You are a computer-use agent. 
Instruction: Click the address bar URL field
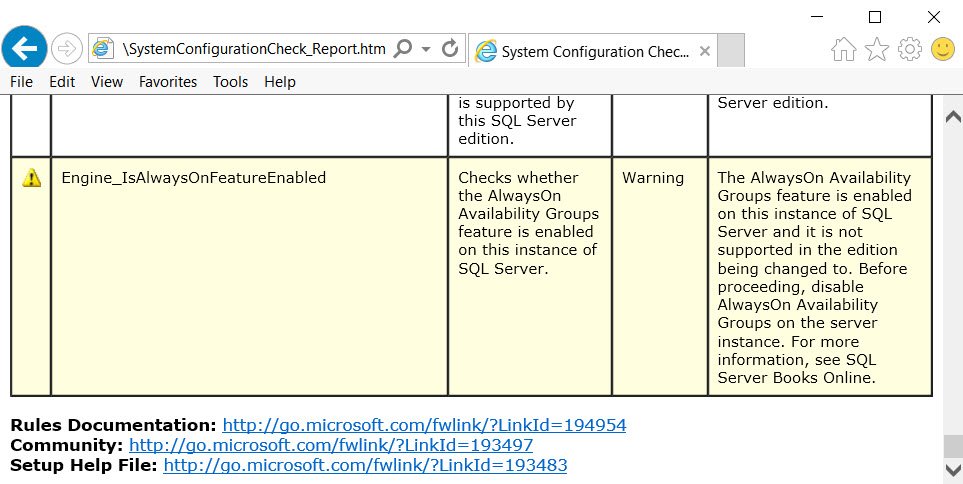coord(255,49)
